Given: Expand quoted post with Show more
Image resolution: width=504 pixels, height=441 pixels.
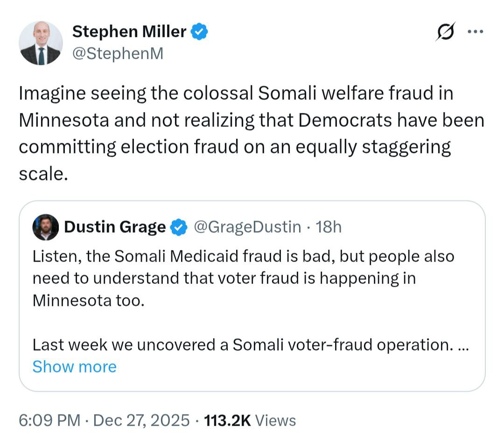Looking at the screenshot, I should pos(74,367).
